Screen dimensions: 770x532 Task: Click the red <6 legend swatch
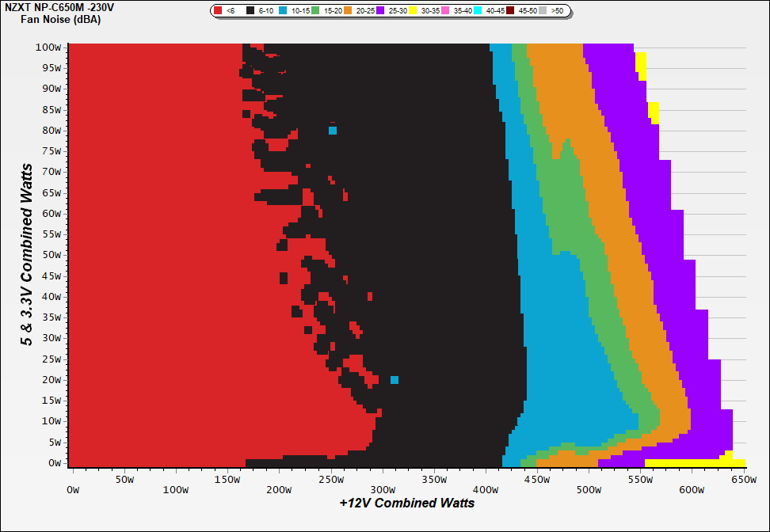coord(218,11)
